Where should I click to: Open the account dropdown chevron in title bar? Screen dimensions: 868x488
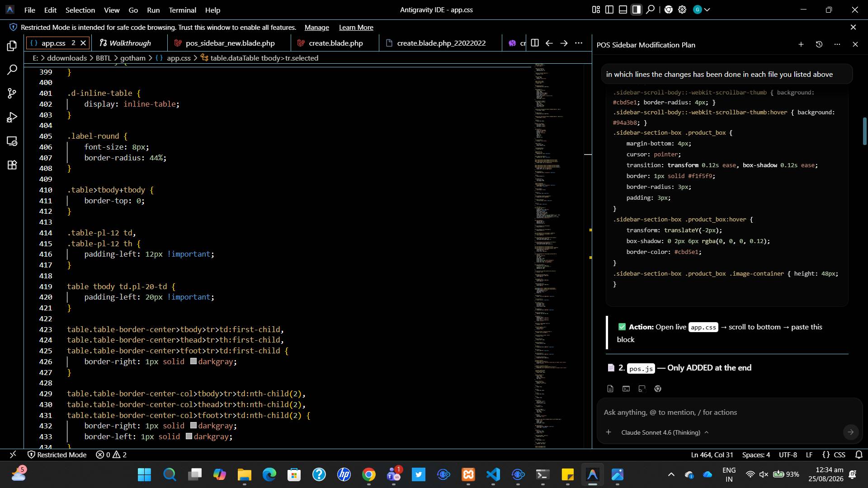click(x=707, y=9)
